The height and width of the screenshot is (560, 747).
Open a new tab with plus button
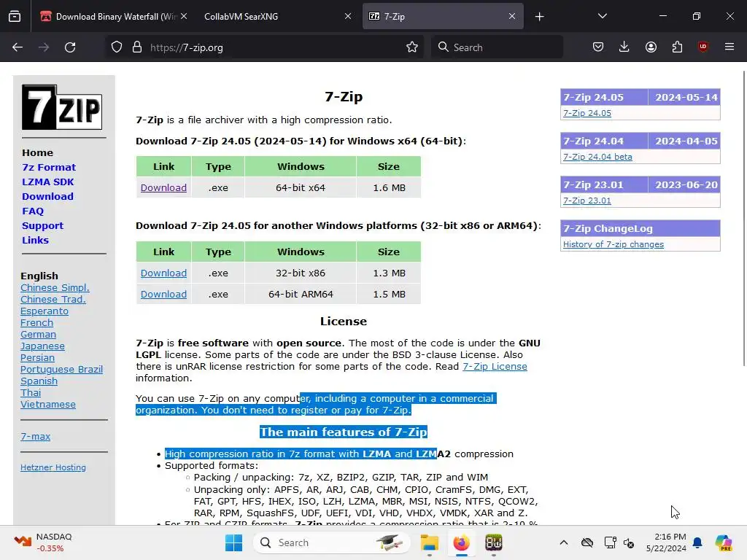(539, 17)
